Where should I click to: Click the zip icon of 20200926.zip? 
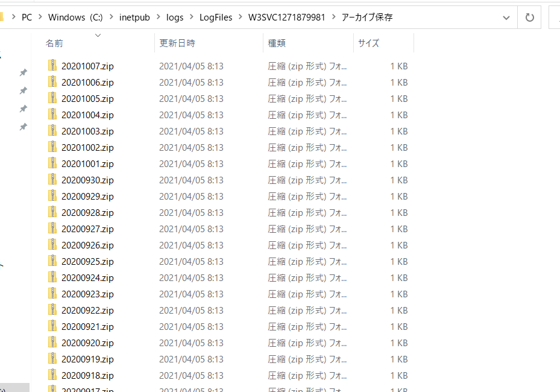point(52,244)
